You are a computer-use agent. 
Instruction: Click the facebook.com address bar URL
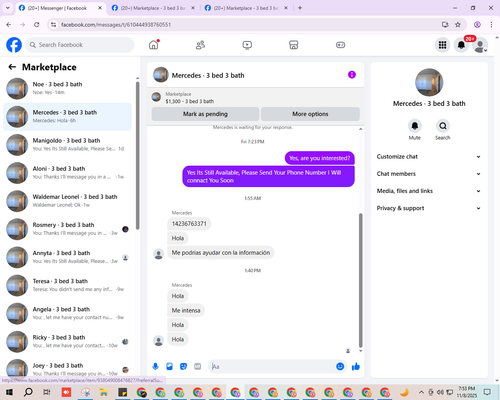click(x=116, y=25)
